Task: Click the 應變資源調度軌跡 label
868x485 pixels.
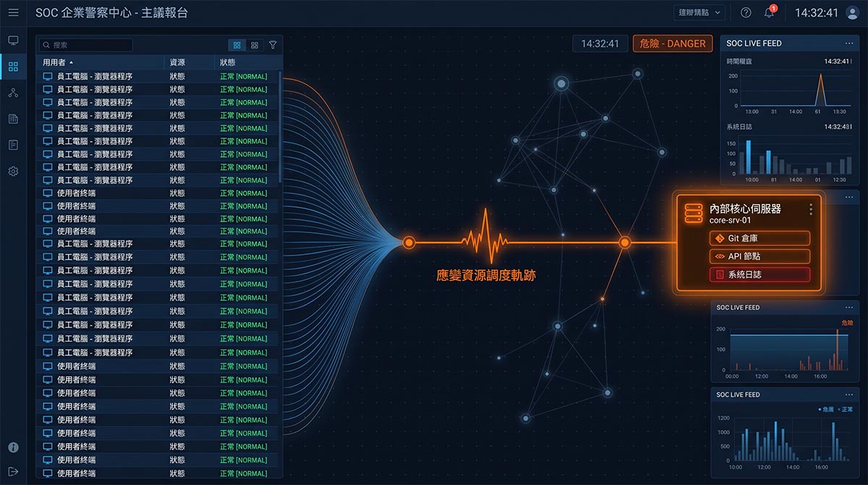Action: tap(486, 276)
